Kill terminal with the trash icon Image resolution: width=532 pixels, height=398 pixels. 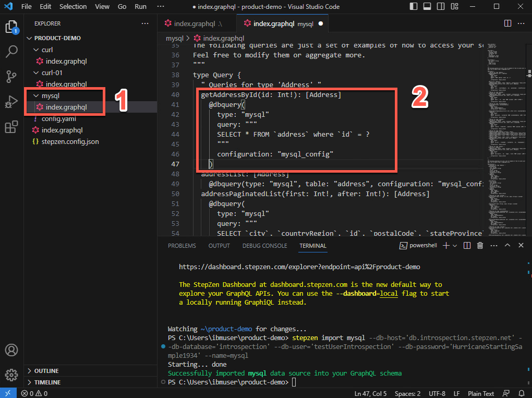click(x=480, y=246)
